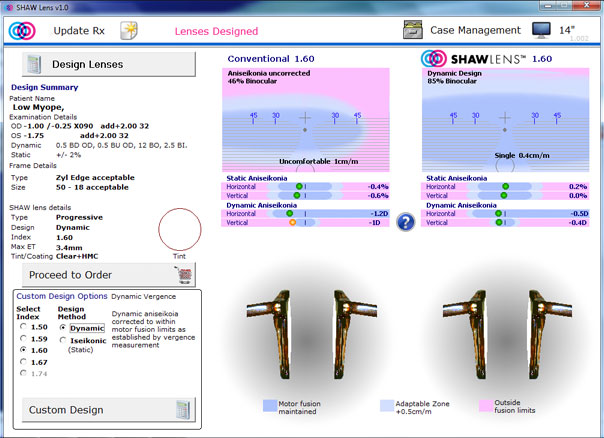Click the Custom Design button
604x438 pixels.
tap(109, 409)
